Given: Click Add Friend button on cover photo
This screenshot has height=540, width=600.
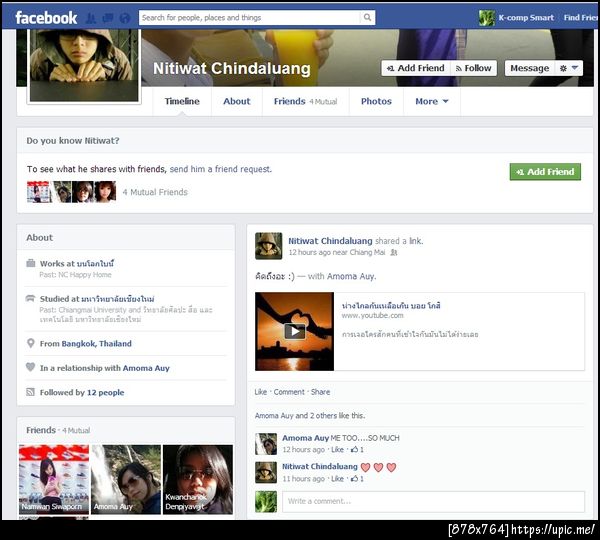Looking at the screenshot, I should [416, 68].
